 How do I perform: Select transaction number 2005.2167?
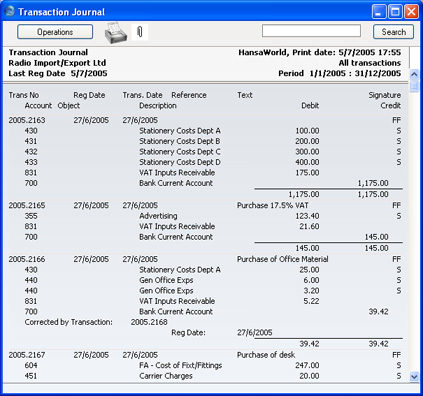click(27, 355)
